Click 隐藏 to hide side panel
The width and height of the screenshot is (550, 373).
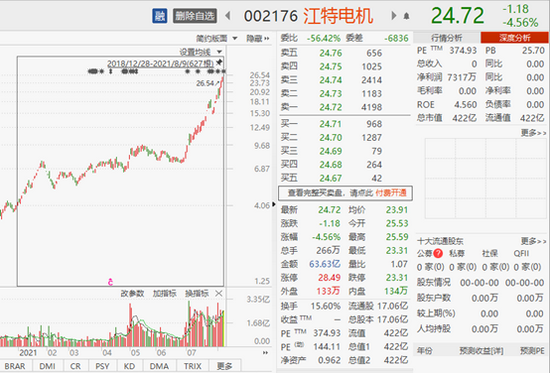(258, 38)
